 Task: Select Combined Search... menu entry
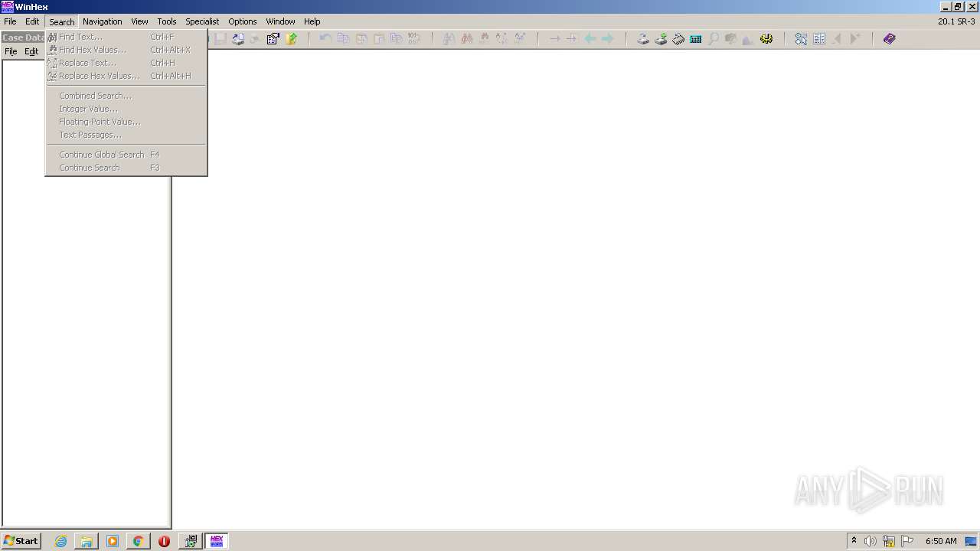point(126,96)
